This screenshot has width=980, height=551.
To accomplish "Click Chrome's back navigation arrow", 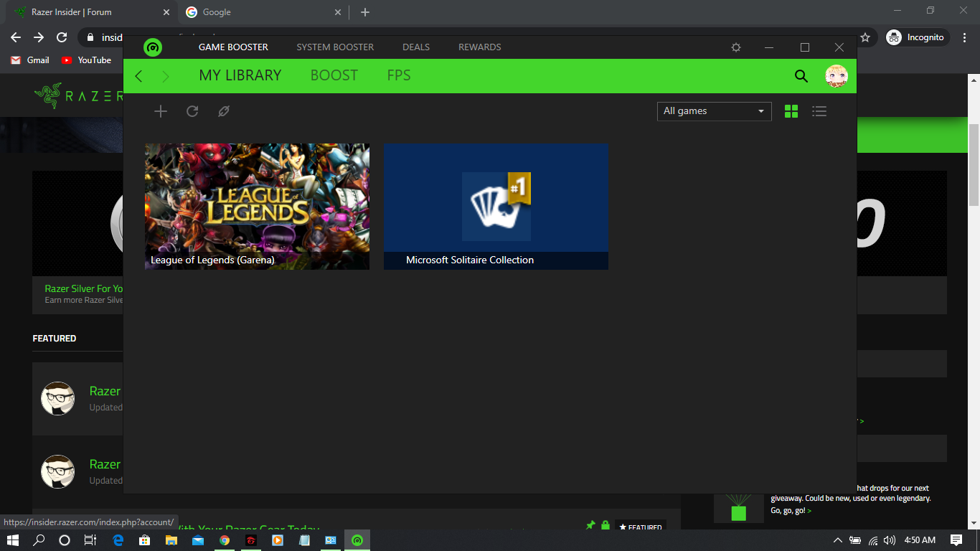I will click(16, 37).
